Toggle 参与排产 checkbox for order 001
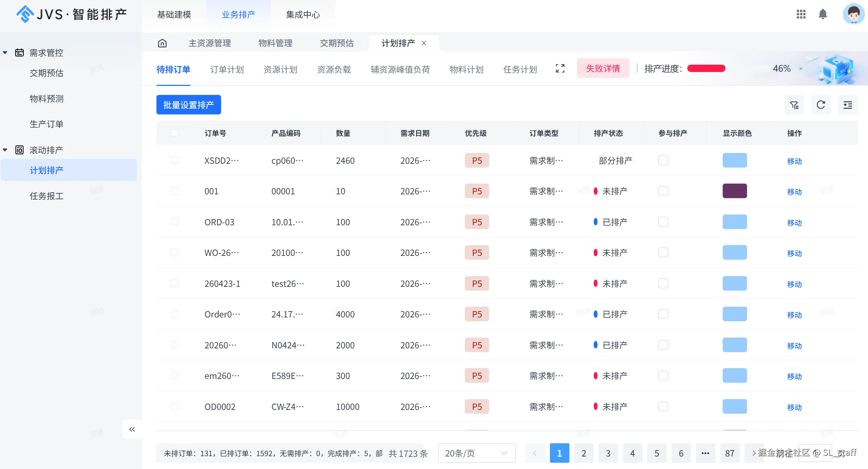The image size is (868, 469). (x=663, y=191)
